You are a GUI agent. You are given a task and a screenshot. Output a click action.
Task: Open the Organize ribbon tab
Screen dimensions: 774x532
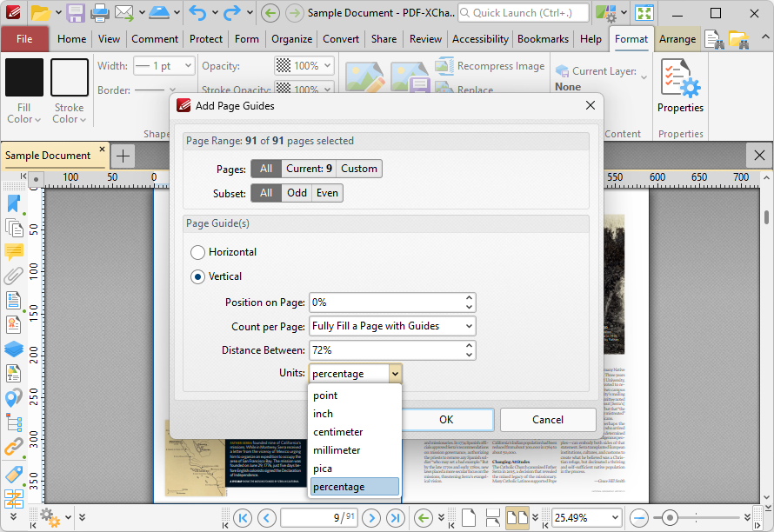(291, 39)
